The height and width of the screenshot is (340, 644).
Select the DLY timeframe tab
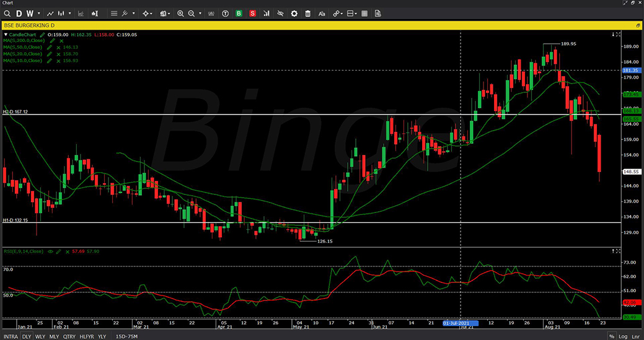tap(27, 337)
